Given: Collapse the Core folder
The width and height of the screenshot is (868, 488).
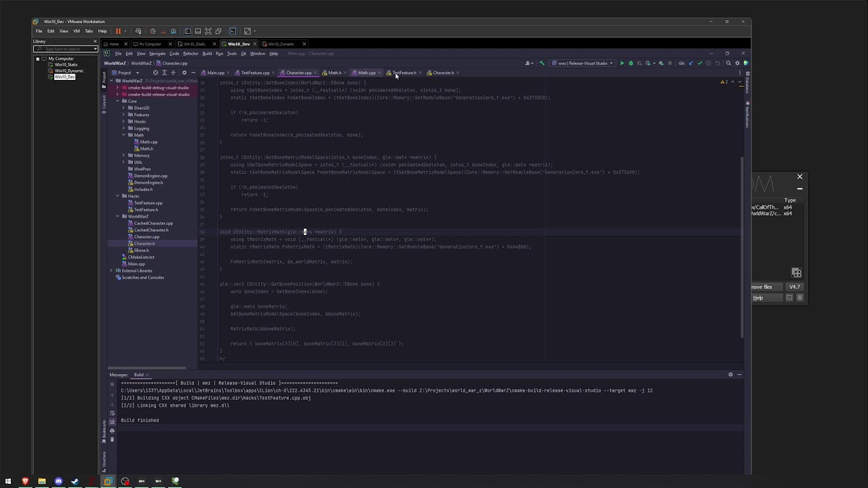Looking at the screenshot, I should point(117,101).
